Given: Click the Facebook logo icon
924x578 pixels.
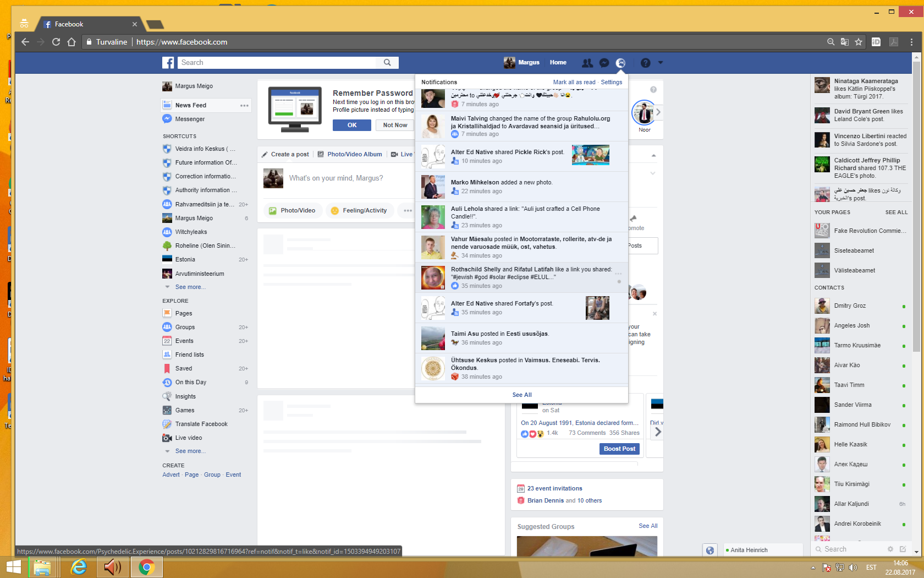Looking at the screenshot, I should click(168, 63).
